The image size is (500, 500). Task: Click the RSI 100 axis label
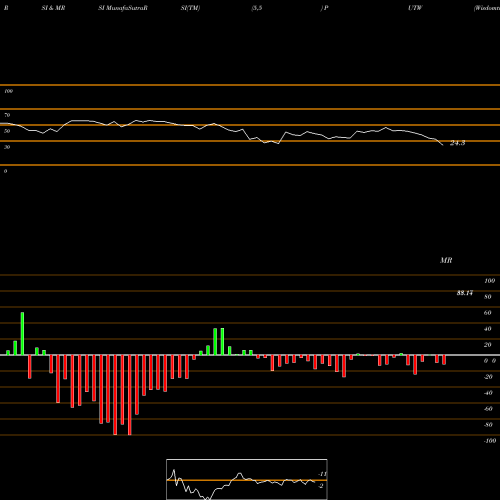pyautogui.click(x=8, y=91)
